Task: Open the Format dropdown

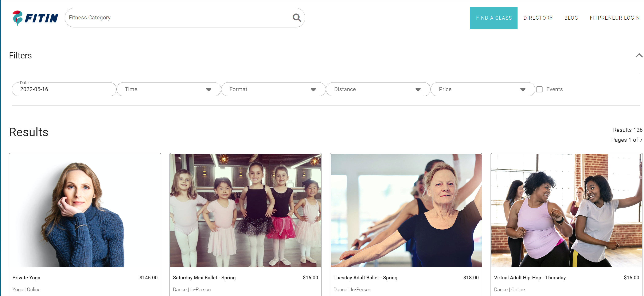Action: pyautogui.click(x=273, y=89)
